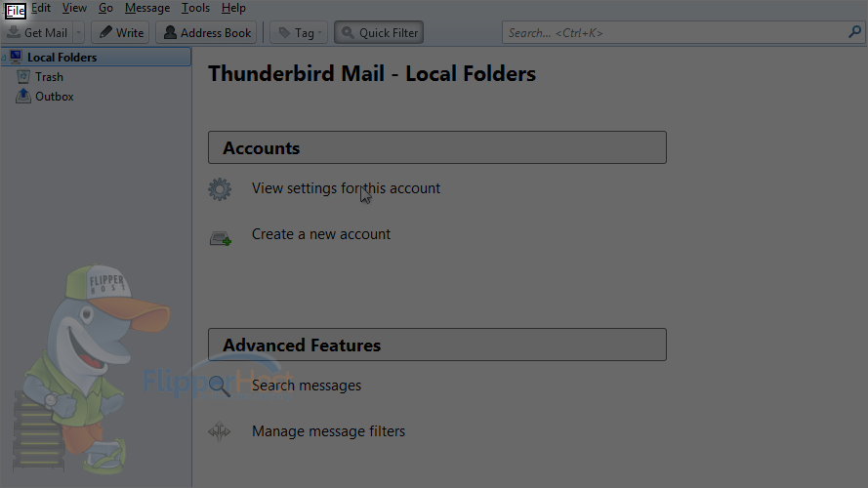This screenshot has width=868, height=488.
Task: Click the search magnifier icon in search box
Action: (854, 32)
